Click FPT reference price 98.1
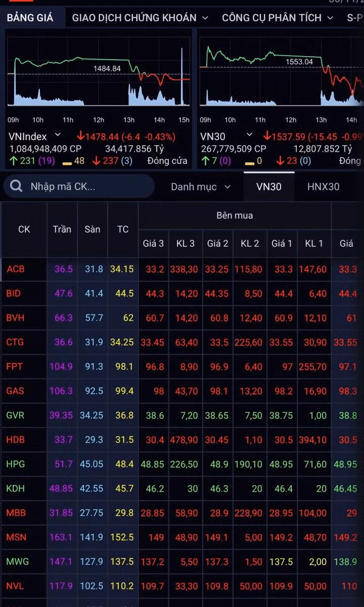The height and width of the screenshot is (607, 364). (x=124, y=366)
